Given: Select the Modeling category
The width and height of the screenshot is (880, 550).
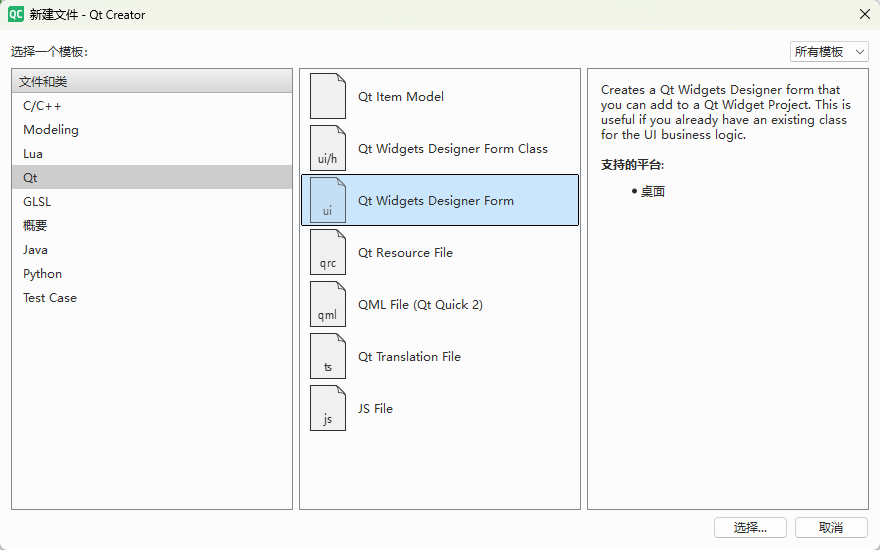Looking at the screenshot, I should pyautogui.click(x=152, y=130).
